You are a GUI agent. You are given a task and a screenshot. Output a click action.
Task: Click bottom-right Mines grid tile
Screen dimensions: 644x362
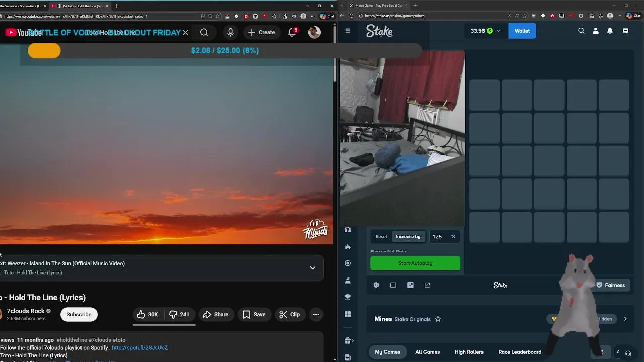(614, 227)
